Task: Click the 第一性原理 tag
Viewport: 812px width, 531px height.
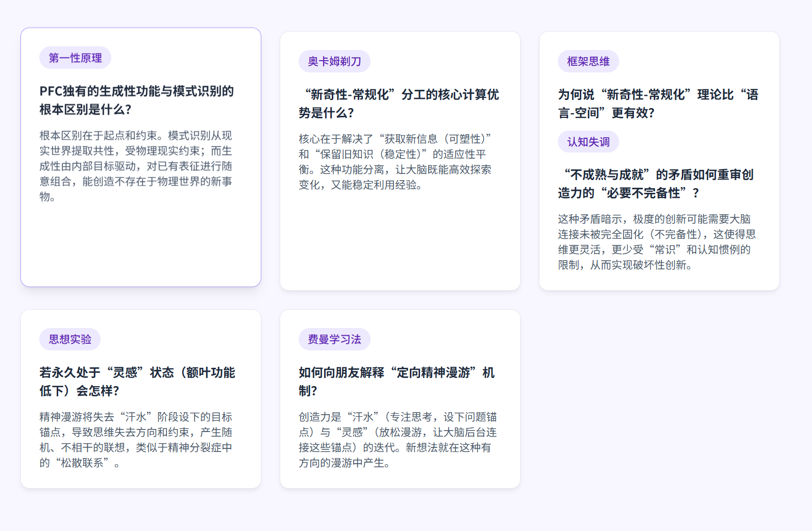Action: 75,58
